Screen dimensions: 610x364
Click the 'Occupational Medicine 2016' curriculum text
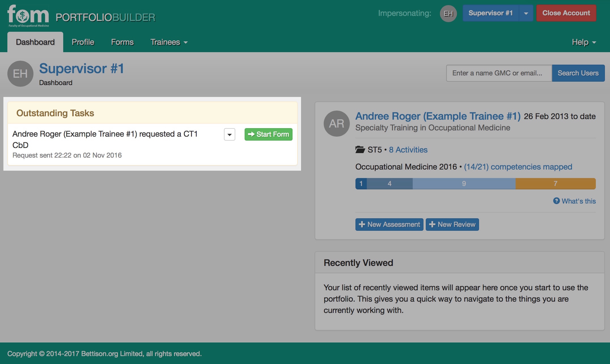(406, 167)
